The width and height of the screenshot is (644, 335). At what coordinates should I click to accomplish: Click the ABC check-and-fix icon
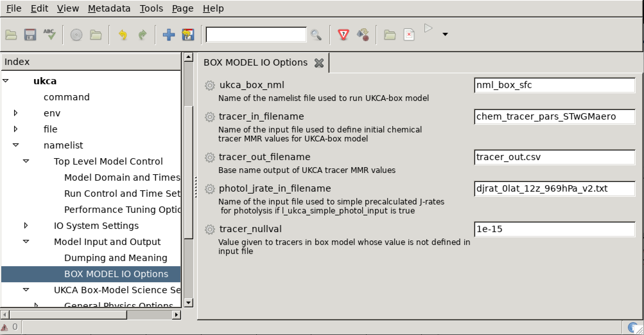click(49, 34)
